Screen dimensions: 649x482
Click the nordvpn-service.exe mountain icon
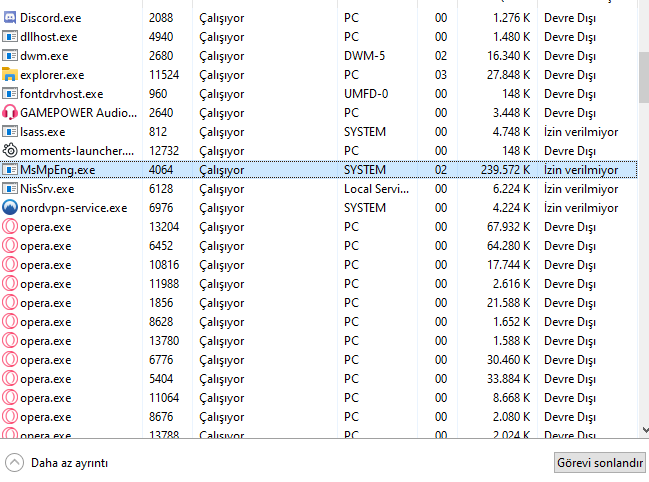point(10,208)
